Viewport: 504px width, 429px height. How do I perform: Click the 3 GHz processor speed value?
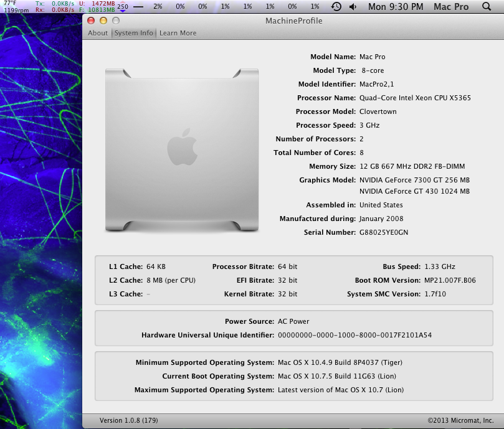coord(369,125)
